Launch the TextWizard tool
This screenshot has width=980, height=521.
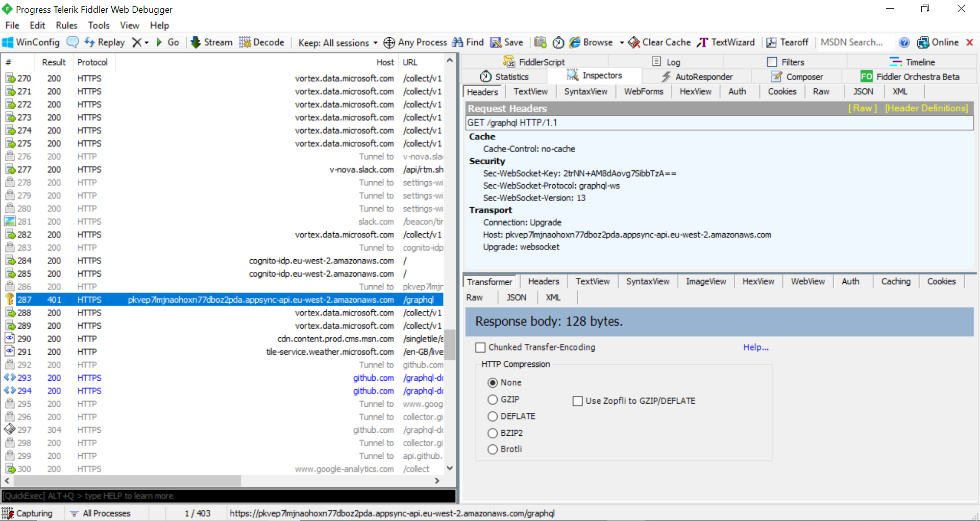[x=726, y=42]
